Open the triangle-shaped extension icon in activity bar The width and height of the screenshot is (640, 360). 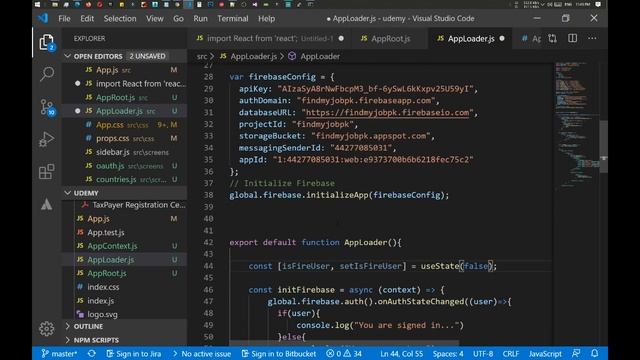point(47,204)
